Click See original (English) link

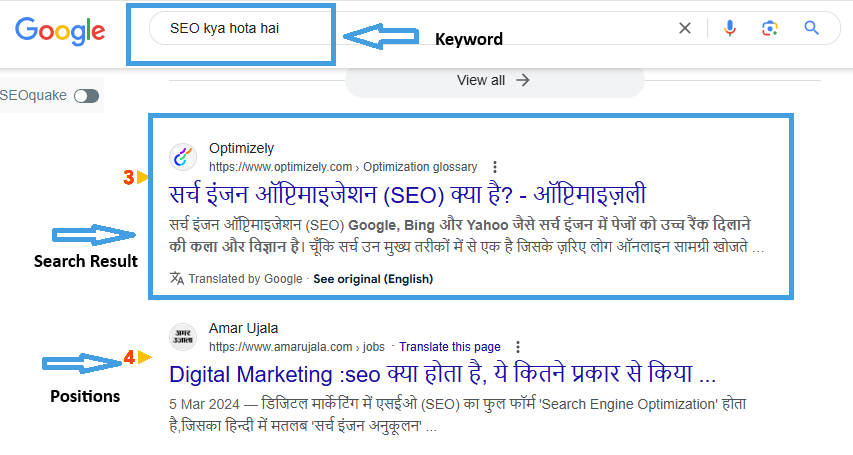373,279
